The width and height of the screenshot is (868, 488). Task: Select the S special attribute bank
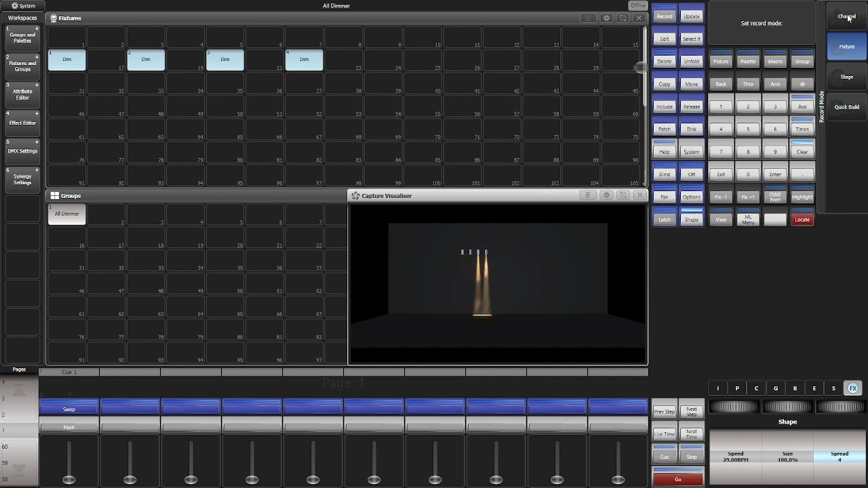[833, 388]
